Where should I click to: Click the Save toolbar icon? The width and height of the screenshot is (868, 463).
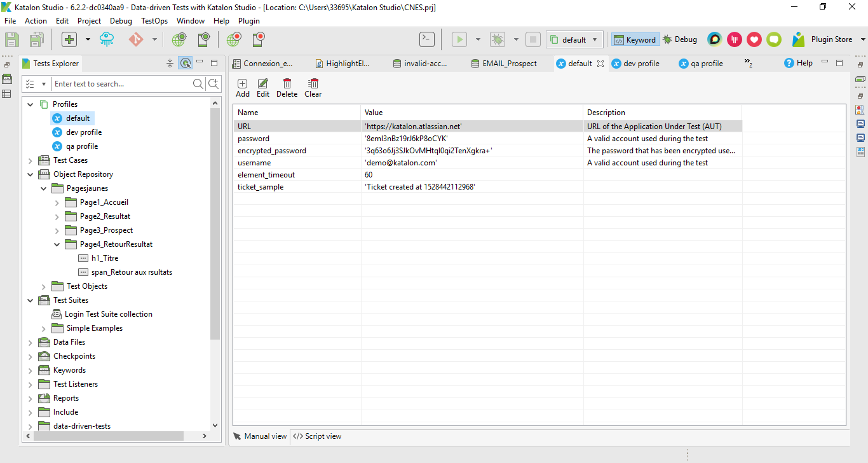tap(12, 39)
